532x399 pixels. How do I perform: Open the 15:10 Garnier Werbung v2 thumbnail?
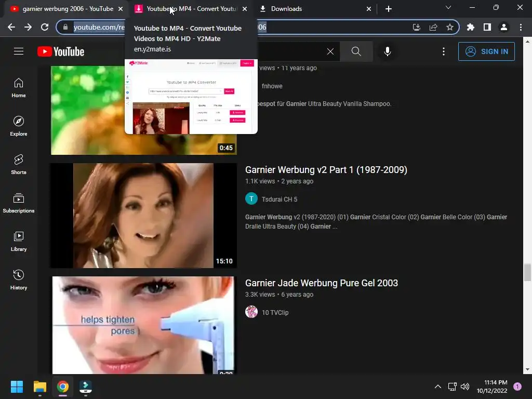click(x=143, y=216)
